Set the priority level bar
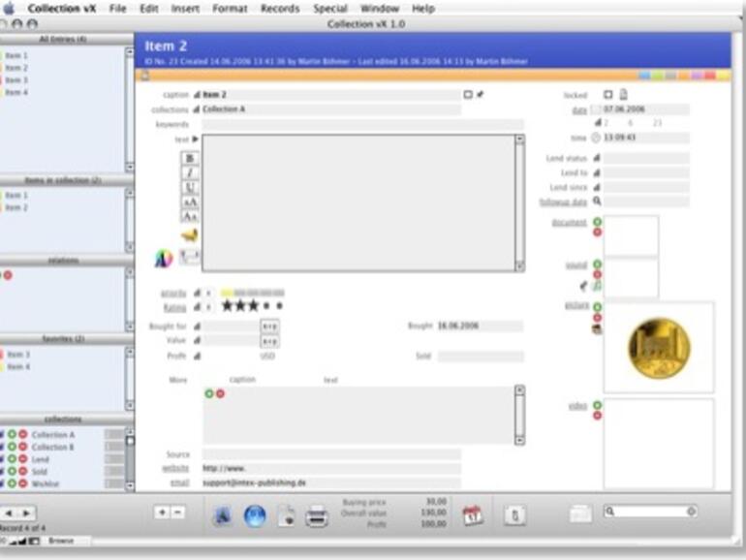746x560 pixels. point(253,293)
